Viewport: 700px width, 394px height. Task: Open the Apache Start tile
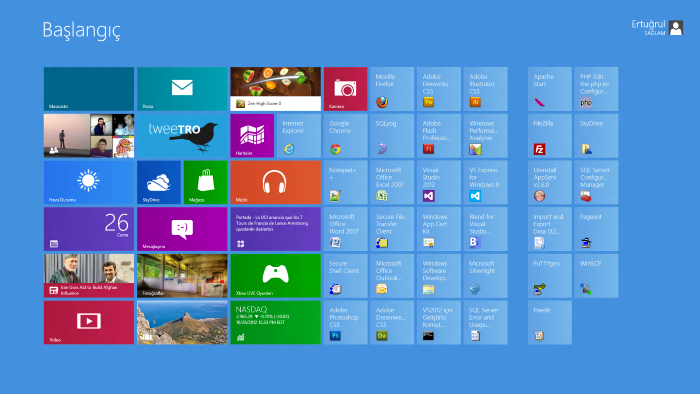pos(550,89)
